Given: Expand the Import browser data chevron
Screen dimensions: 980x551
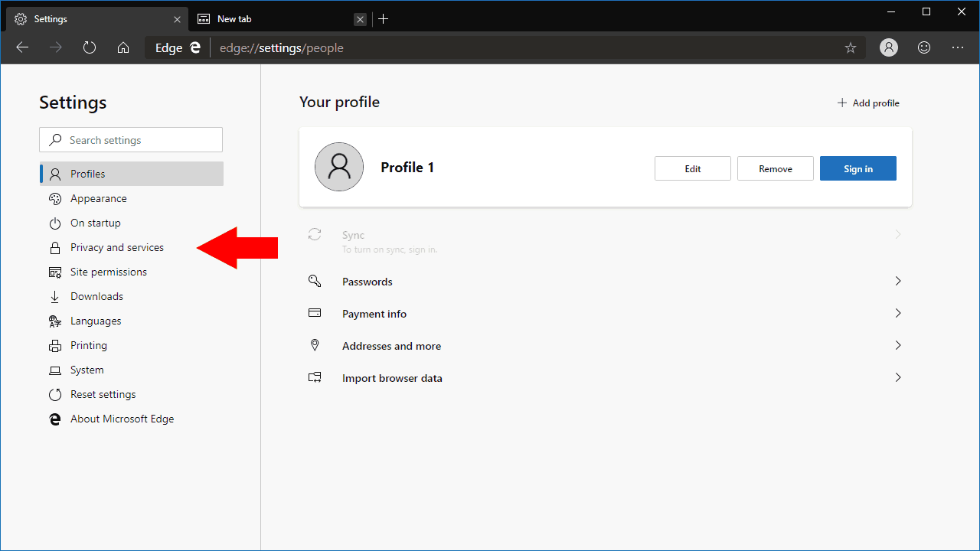Looking at the screenshot, I should click(x=898, y=378).
